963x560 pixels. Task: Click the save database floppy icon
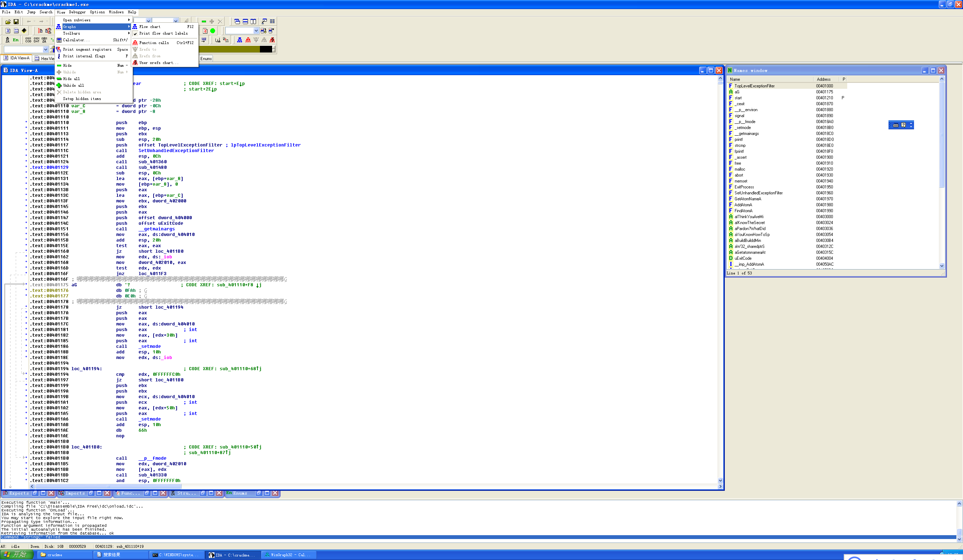16,22
